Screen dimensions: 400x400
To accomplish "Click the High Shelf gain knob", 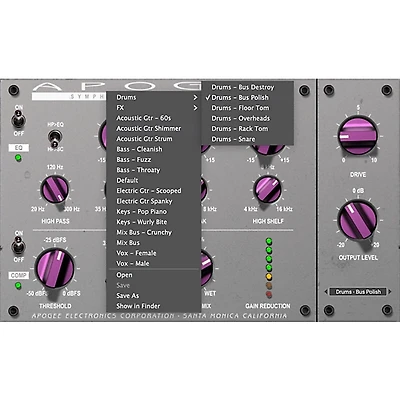I will [x=268, y=150].
